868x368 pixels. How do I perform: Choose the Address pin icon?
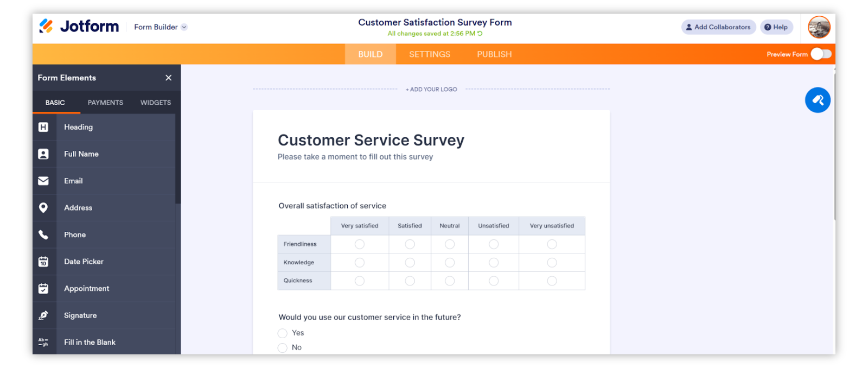pos(43,208)
